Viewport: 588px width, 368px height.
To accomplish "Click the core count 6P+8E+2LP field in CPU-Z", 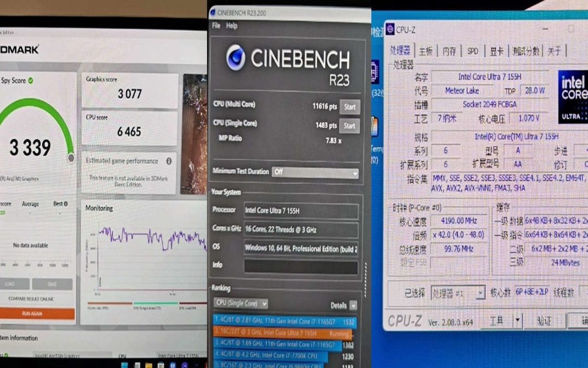I will pos(532,292).
